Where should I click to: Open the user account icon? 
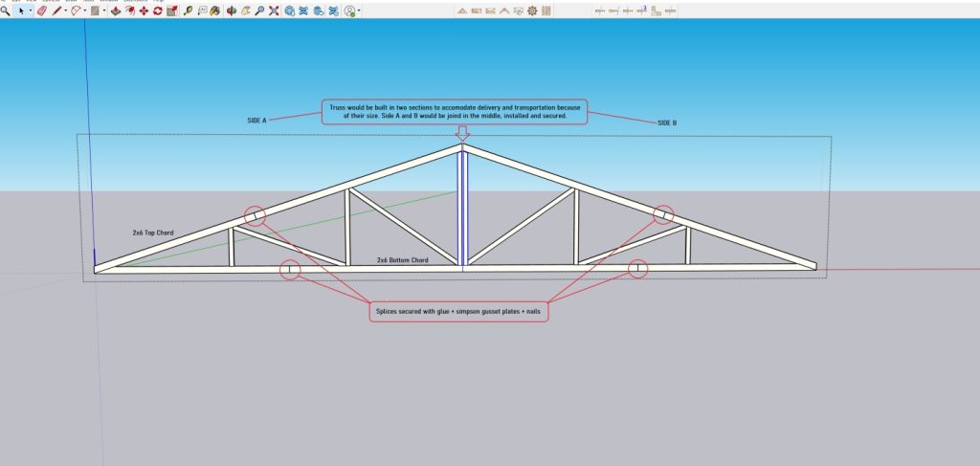350,11
